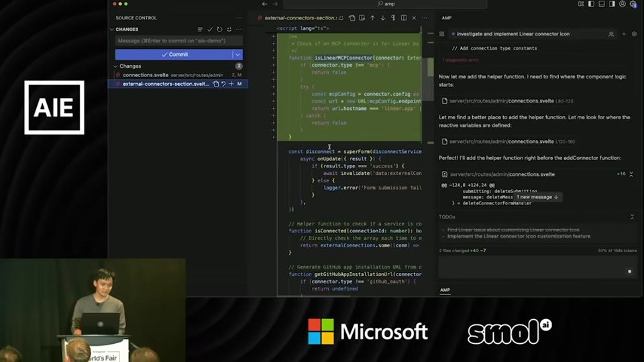Start a new Amp thread plus icon
Viewport: 644px width, 362px height.
point(624,34)
